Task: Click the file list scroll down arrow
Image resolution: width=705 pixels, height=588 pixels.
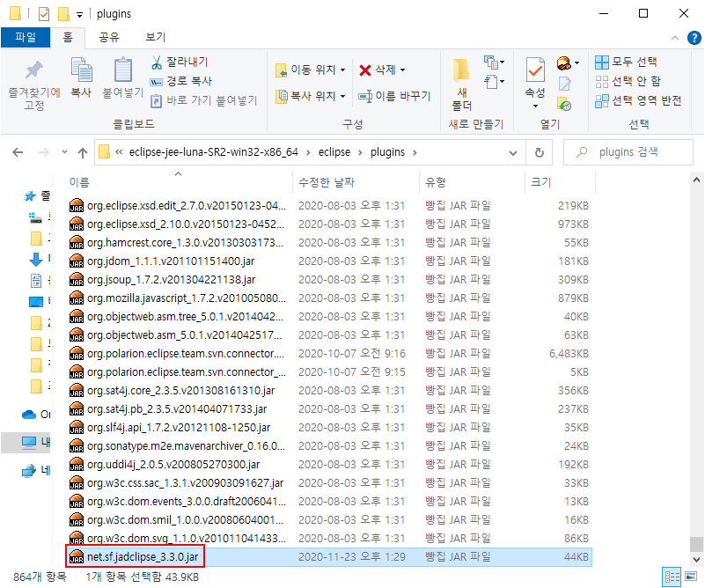Action: [696, 560]
